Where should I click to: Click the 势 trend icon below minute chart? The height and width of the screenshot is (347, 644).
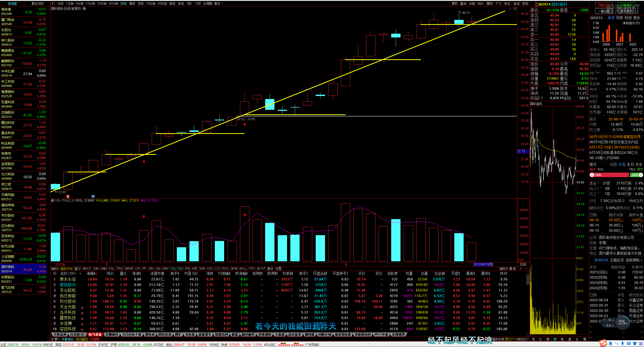click(x=555, y=339)
